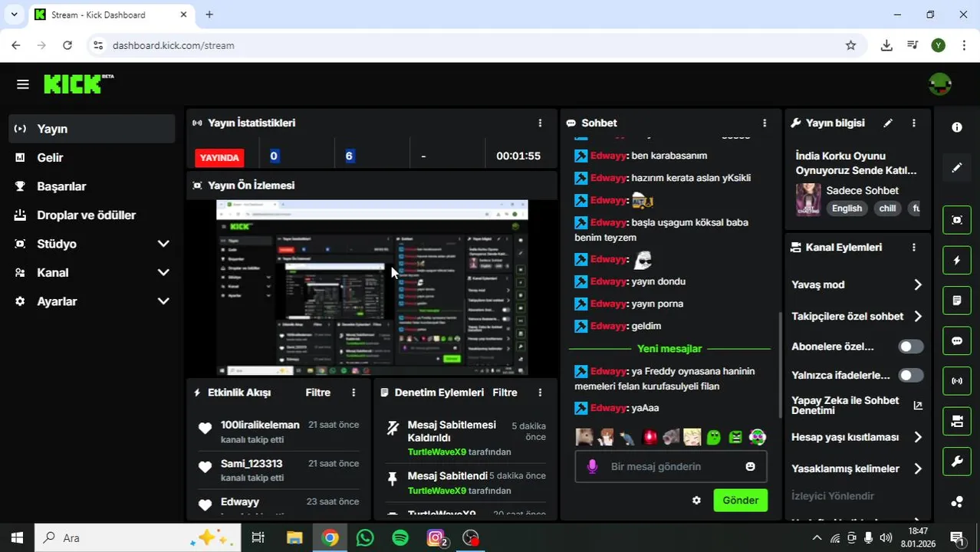
Task: Open Kanal Eylemleri three-dot menu
Action: click(x=913, y=248)
